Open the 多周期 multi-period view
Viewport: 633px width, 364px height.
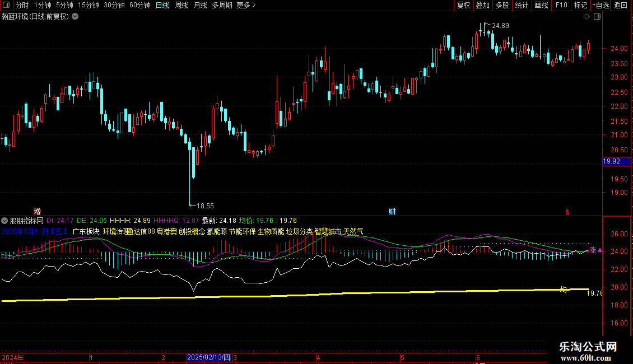click(x=222, y=5)
